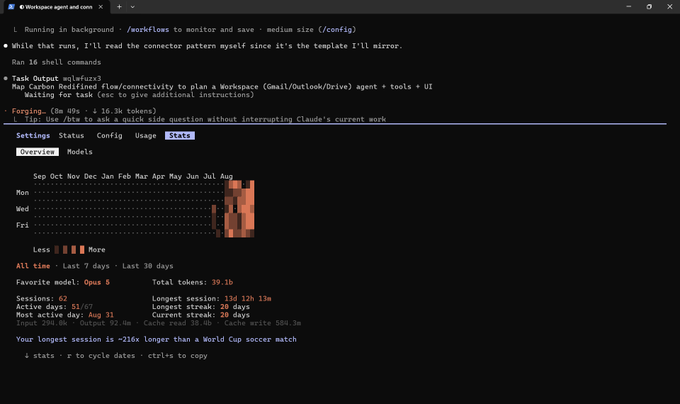Click the Most active day Aug 31

[x=101, y=315]
